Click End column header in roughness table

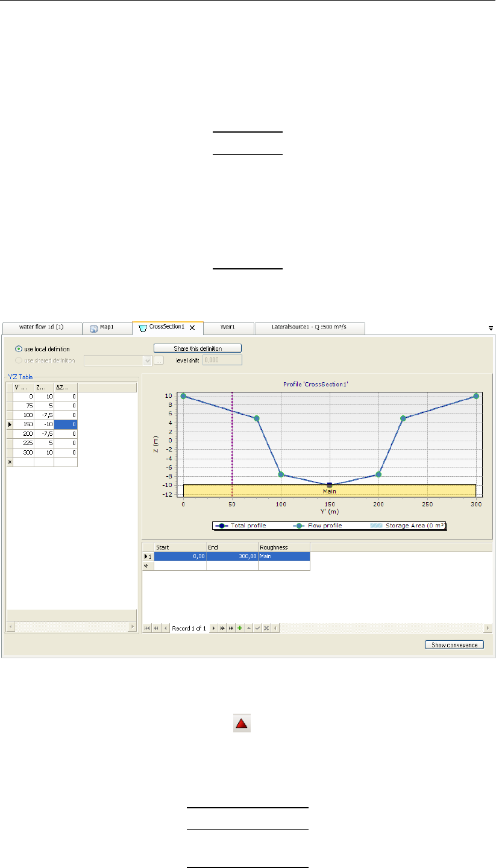coord(232,547)
